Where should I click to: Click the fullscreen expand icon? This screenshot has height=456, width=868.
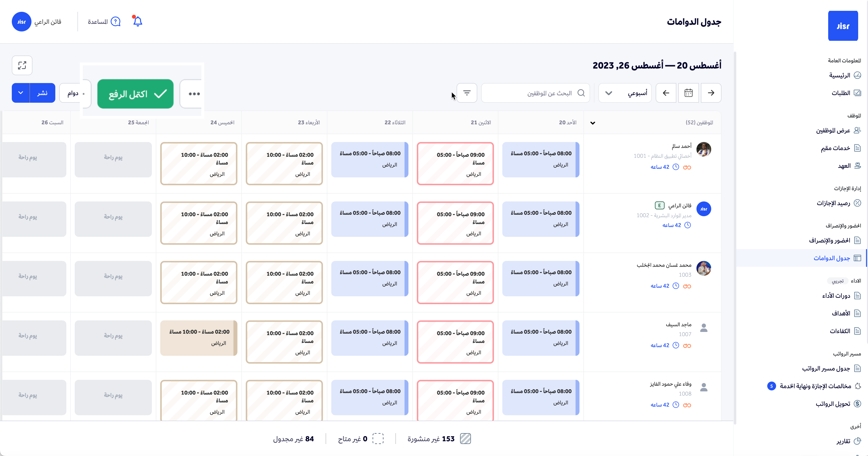tap(22, 65)
